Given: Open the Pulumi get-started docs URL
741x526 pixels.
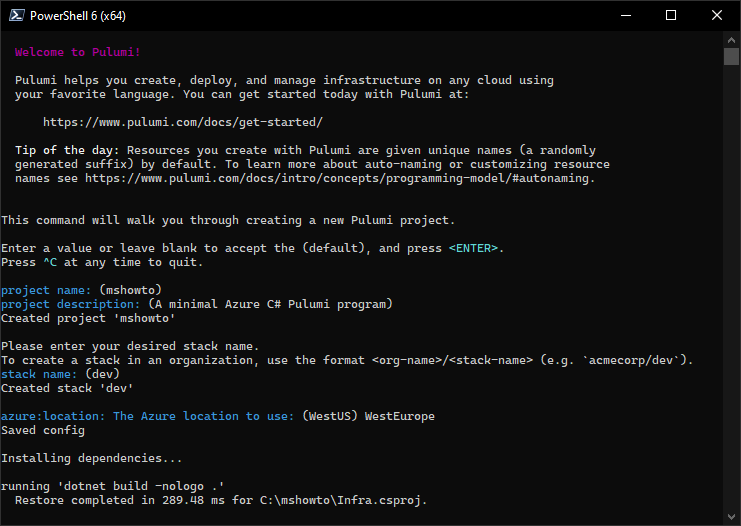Looking at the screenshot, I should pos(183,122).
